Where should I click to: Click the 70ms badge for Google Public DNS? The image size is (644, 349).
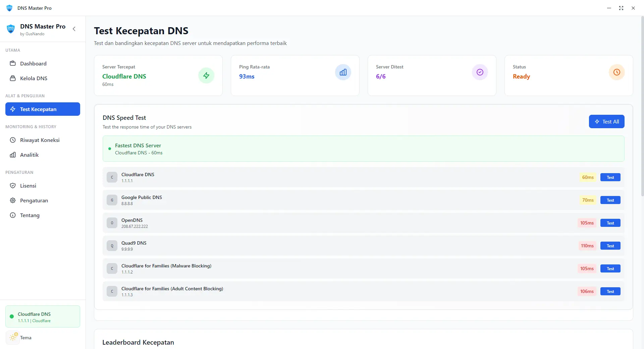coord(588,200)
